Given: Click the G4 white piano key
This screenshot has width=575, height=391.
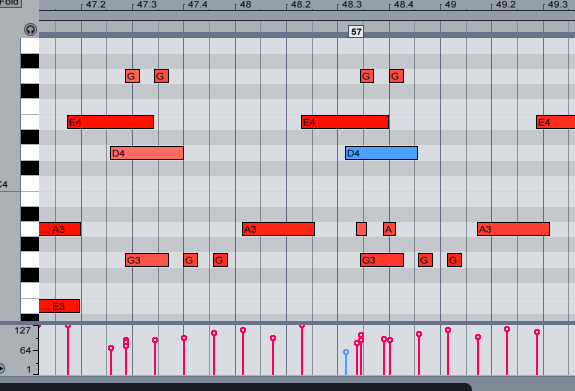Looking at the screenshot, I should tap(30, 76).
